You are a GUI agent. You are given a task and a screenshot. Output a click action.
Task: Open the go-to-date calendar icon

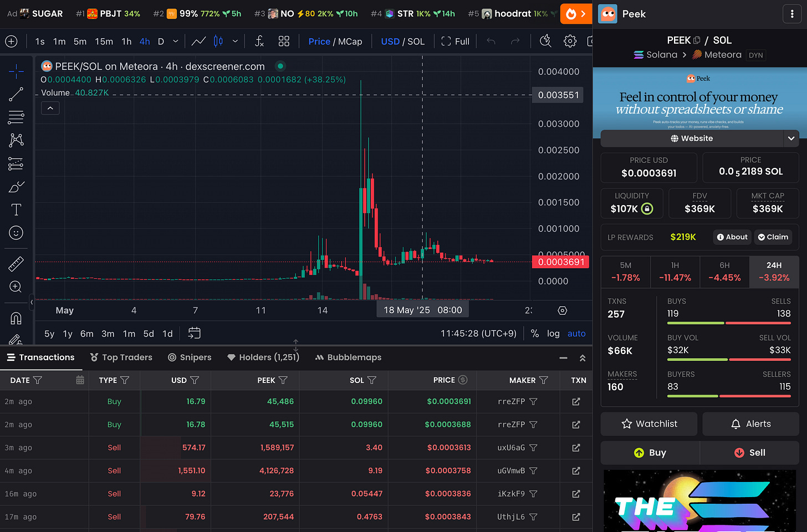pyautogui.click(x=194, y=334)
